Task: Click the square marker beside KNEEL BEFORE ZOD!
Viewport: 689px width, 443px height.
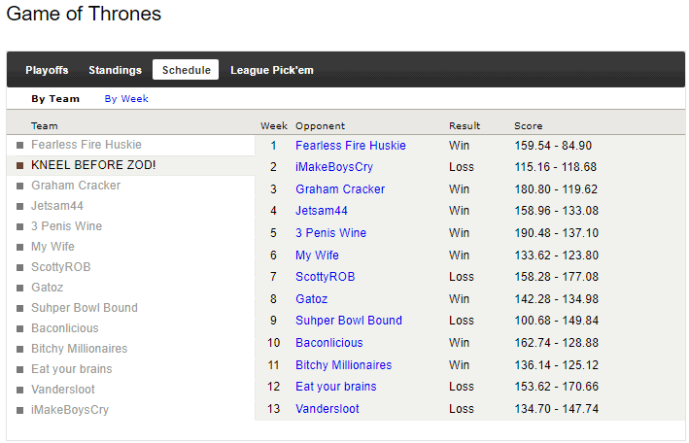Action: point(20,165)
